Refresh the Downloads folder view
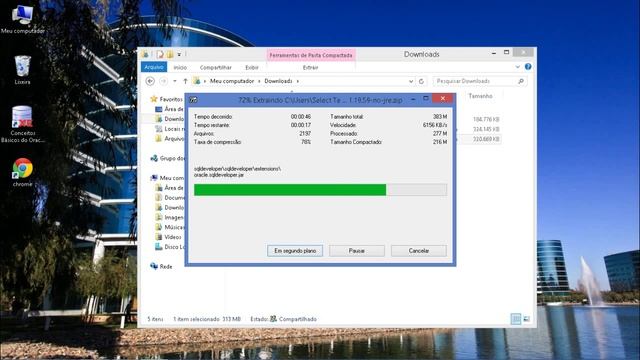This screenshot has height=360, width=640. 421,81
